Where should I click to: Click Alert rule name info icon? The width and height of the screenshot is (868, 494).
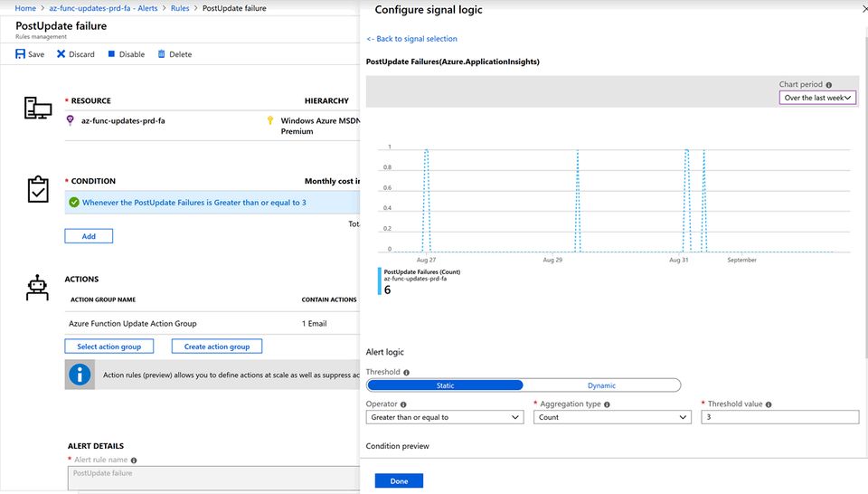point(134,461)
